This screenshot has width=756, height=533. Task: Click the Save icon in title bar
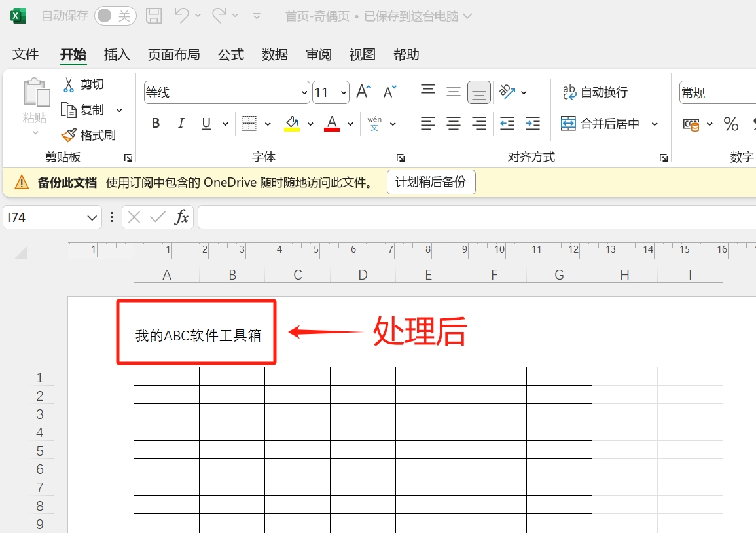click(x=154, y=16)
